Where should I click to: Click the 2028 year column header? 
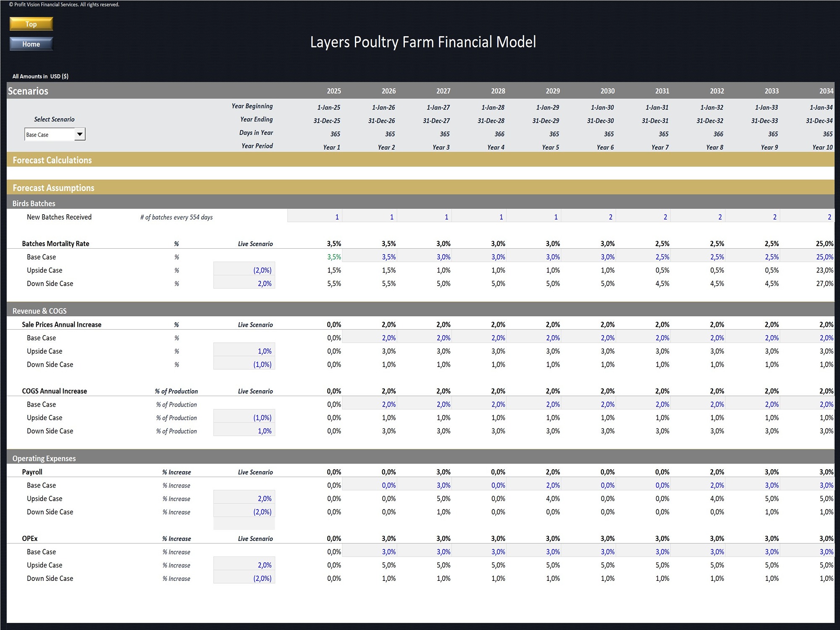(x=498, y=91)
